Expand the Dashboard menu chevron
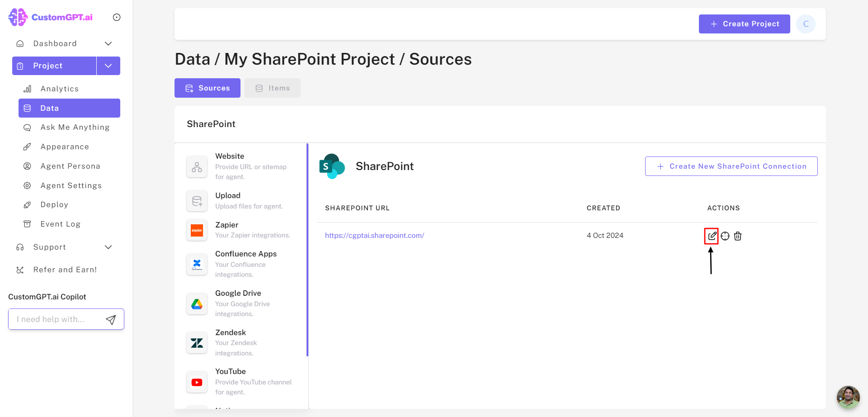The width and height of the screenshot is (868, 417). (x=108, y=43)
